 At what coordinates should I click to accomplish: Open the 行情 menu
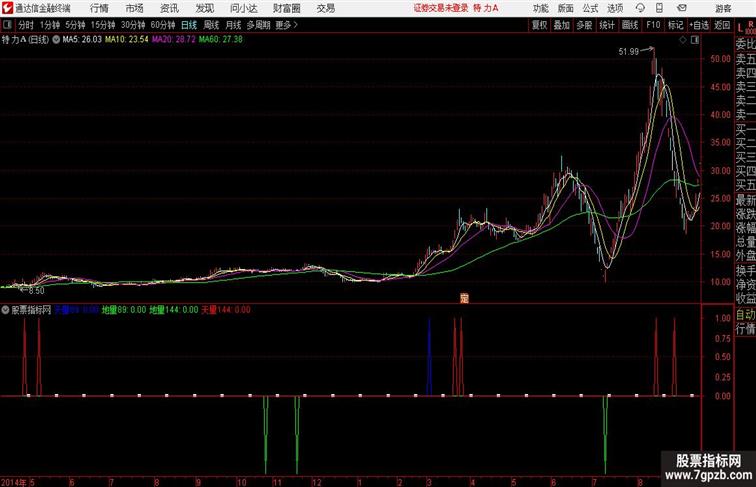pos(99,8)
